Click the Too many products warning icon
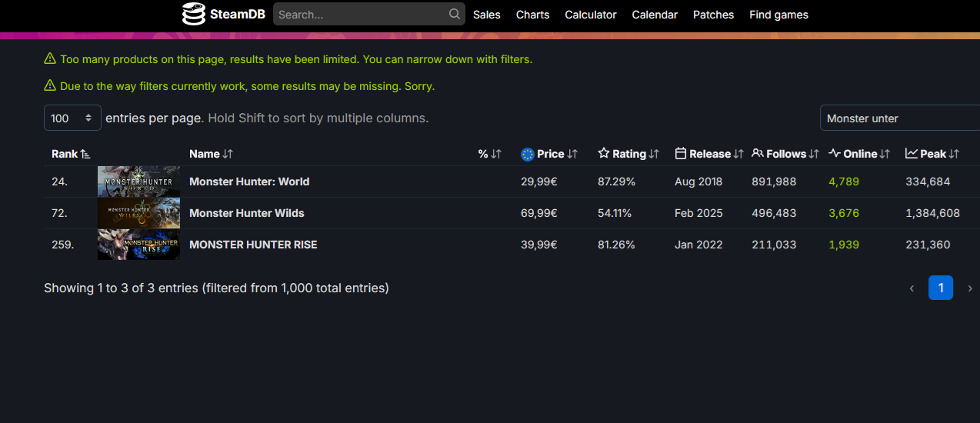The width and height of the screenshot is (980, 423). tap(50, 58)
